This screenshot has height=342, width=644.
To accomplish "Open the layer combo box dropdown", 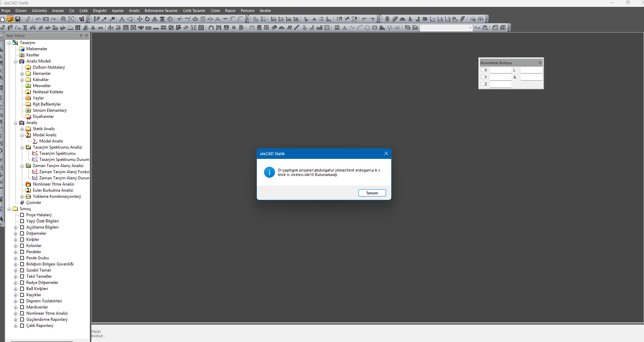I will 470,28.
